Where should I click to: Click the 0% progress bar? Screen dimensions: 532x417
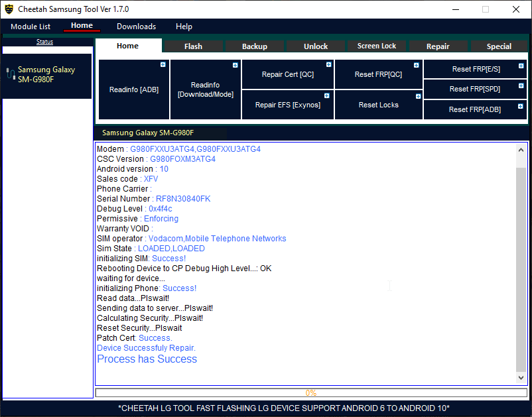point(311,392)
